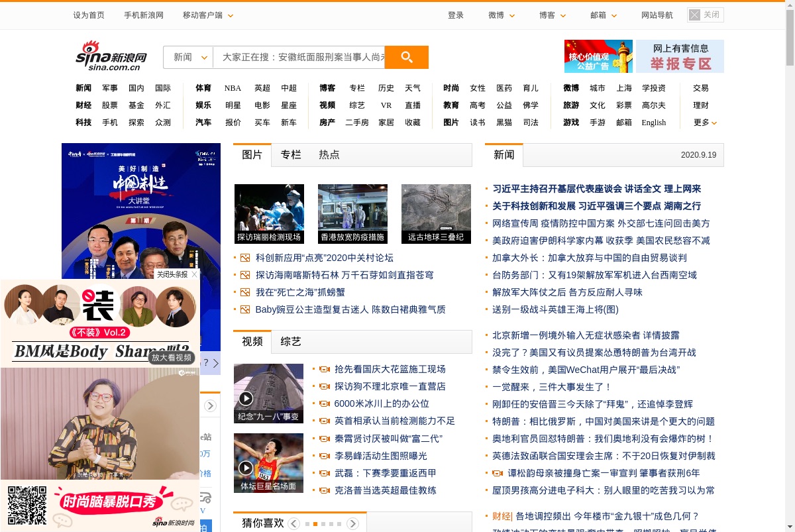Screen dimensions: 795x532
Task: Click image icon beside 科创新应用 headline
Action: click(245, 258)
